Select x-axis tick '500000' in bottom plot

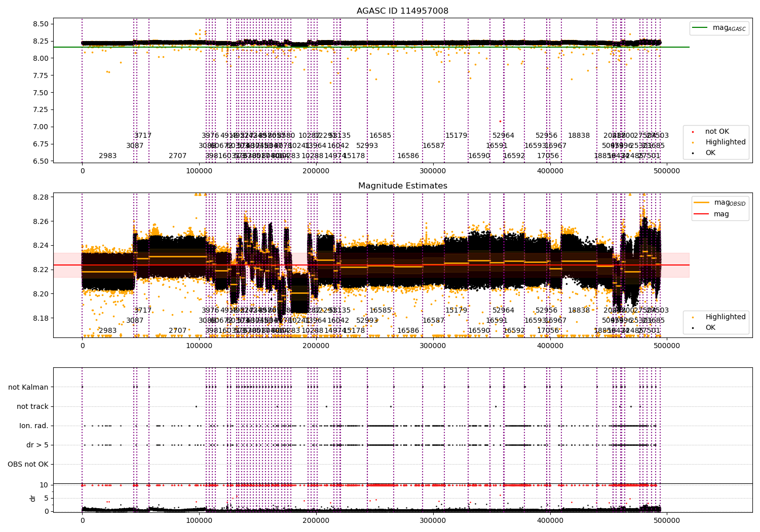[x=667, y=521]
